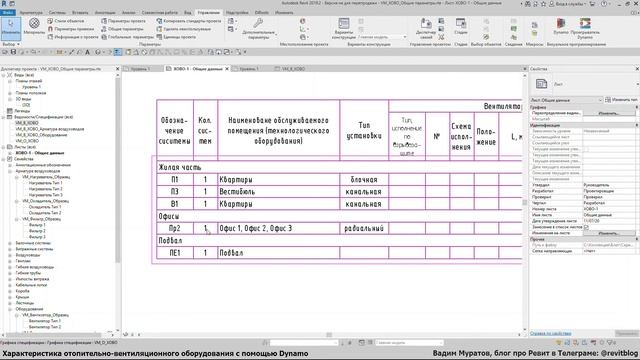Viewport: 640px width, 360px height.
Task: Switch to the Надстройки ribbon tab
Action: point(237,13)
